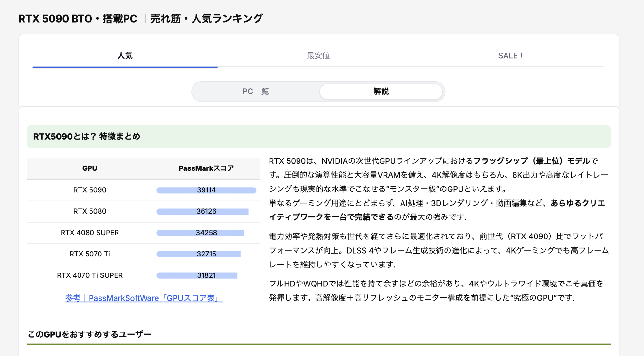Select the SALE! tab

click(510, 56)
